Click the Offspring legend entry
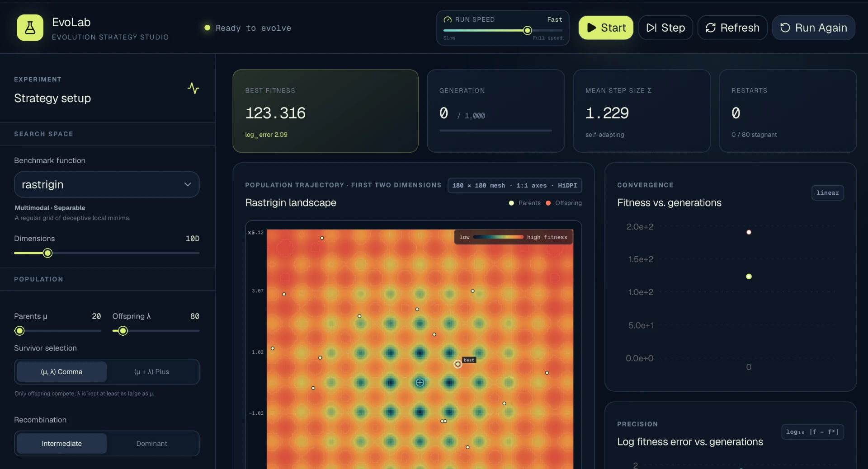Screen dimensions: 868x469 564,203
